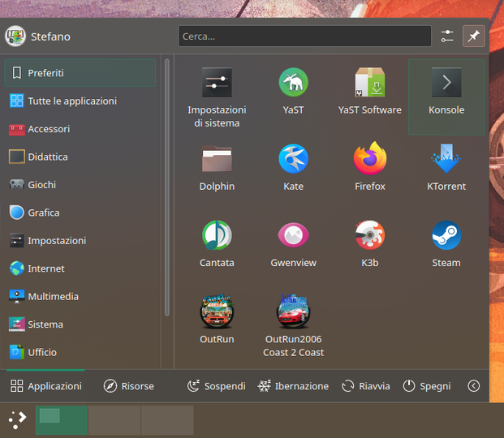504x438 pixels.
Task: Open Firefox browser
Action: pos(369,167)
